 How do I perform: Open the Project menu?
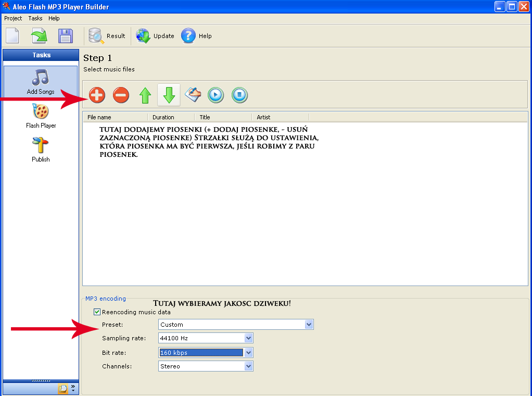click(13, 18)
